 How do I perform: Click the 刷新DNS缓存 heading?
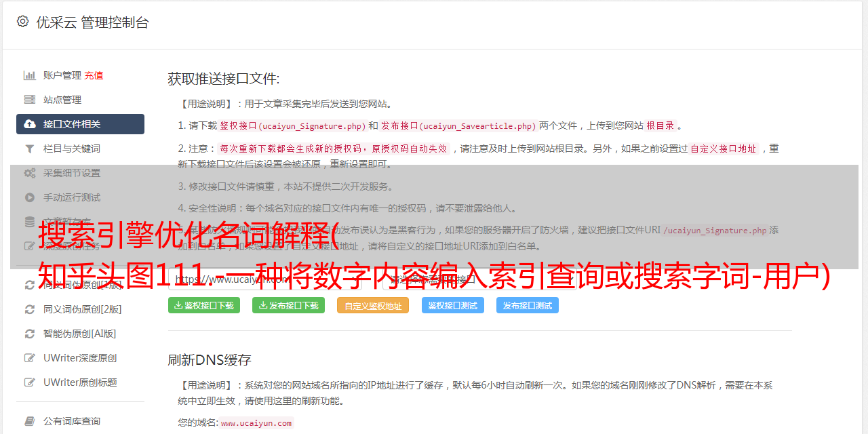click(x=210, y=360)
